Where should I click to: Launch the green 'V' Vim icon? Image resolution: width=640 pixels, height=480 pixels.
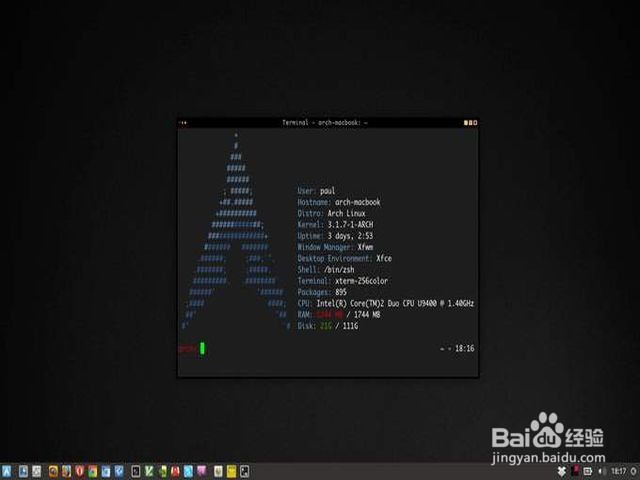[149, 471]
